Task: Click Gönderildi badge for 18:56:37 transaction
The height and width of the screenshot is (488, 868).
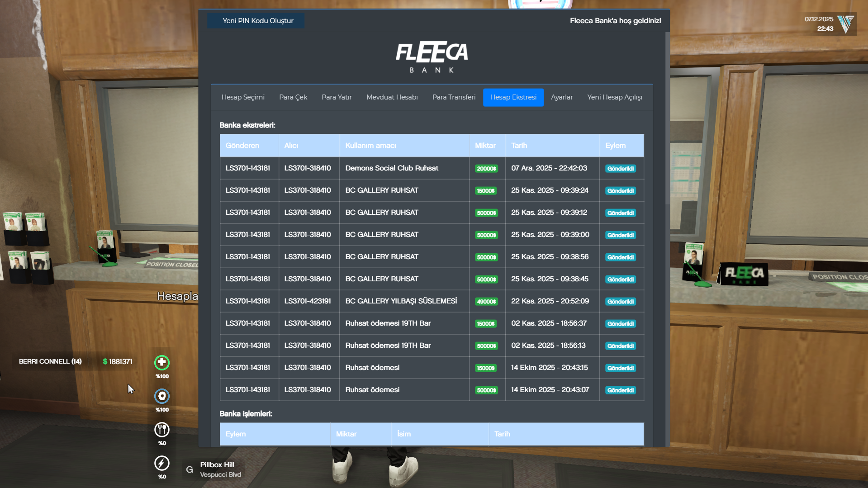Action: (x=621, y=324)
